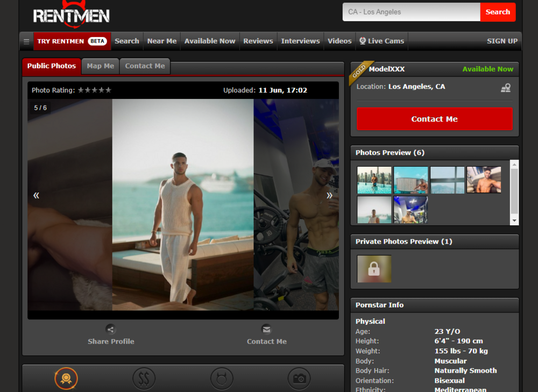Viewport: 538px width, 392px height.
Task: Go to previous photo with left arrow
Action: coord(37,195)
